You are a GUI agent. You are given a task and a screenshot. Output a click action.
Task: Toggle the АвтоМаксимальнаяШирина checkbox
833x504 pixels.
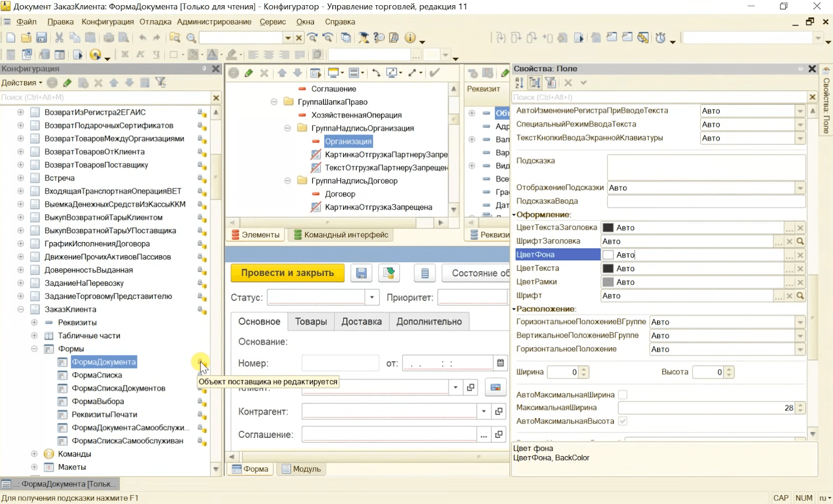[623, 395]
